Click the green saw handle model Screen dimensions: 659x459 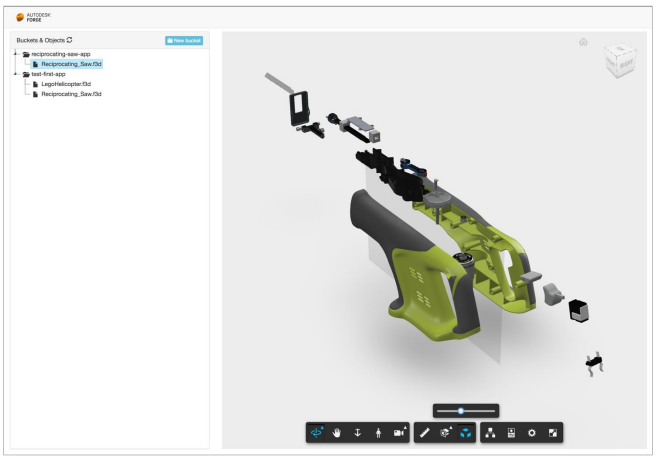point(424,290)
